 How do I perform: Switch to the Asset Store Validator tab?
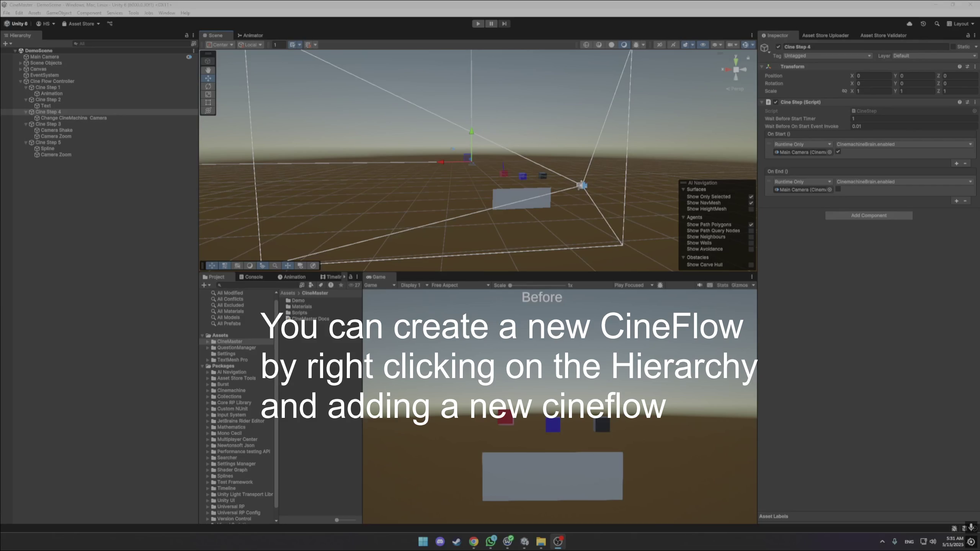[883, 35]
